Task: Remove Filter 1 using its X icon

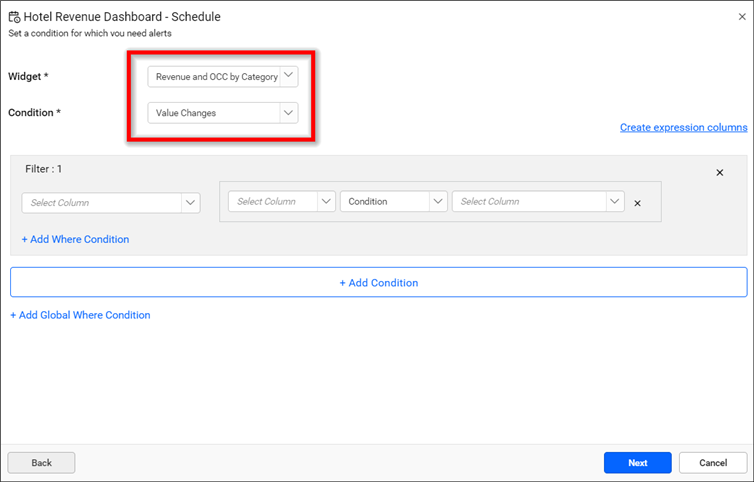Action: pyautogui.click(x=719, y=173)
